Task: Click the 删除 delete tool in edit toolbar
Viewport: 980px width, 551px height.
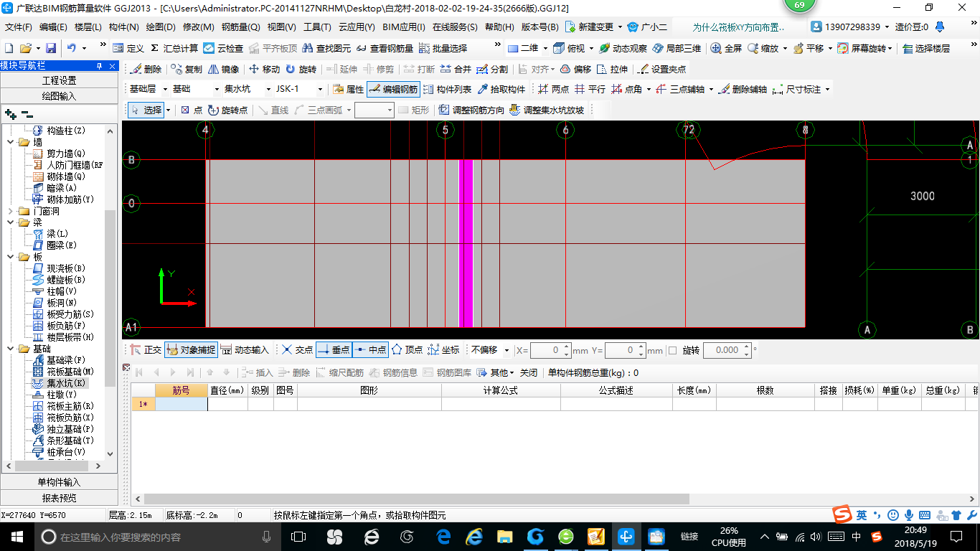Action: (146, 69)
